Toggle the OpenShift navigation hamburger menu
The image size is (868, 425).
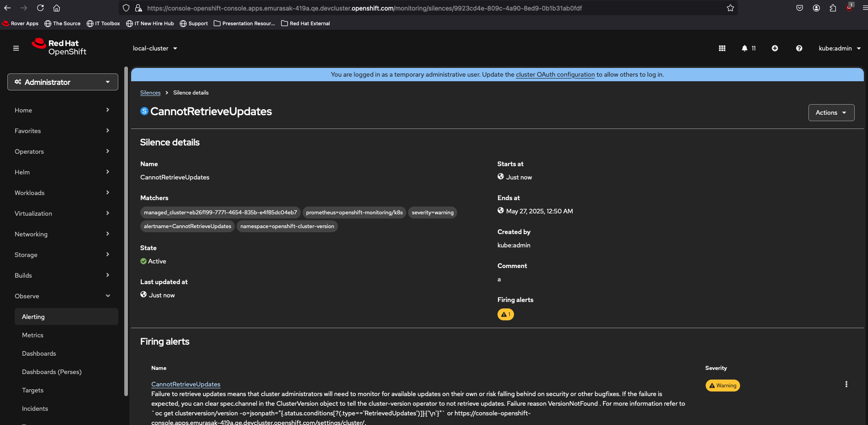pyautogui.click(x=16, y=48)
